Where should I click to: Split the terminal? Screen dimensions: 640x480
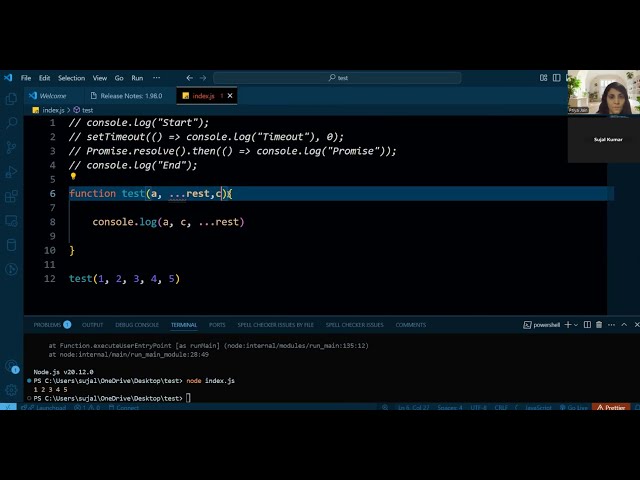pos(587,324)
